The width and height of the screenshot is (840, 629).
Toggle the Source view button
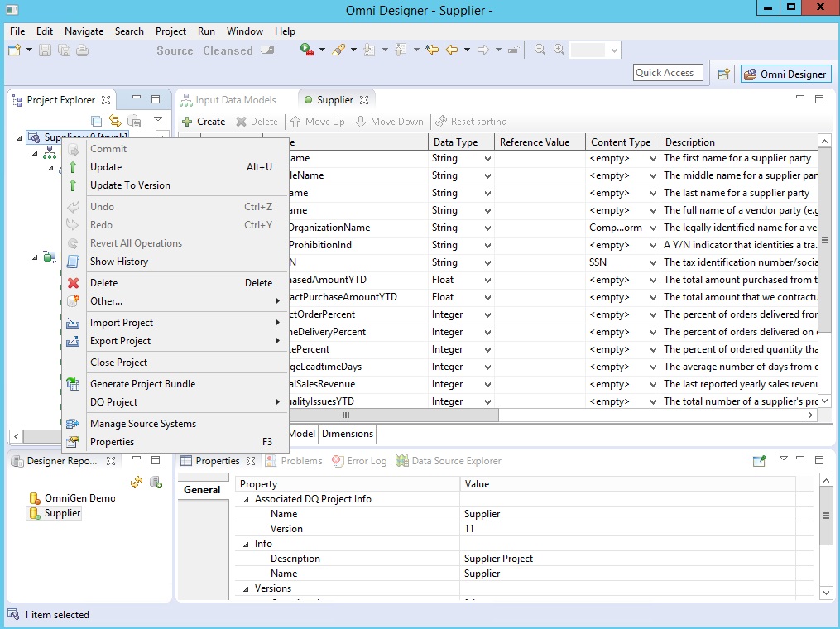[x=175, y=50]
